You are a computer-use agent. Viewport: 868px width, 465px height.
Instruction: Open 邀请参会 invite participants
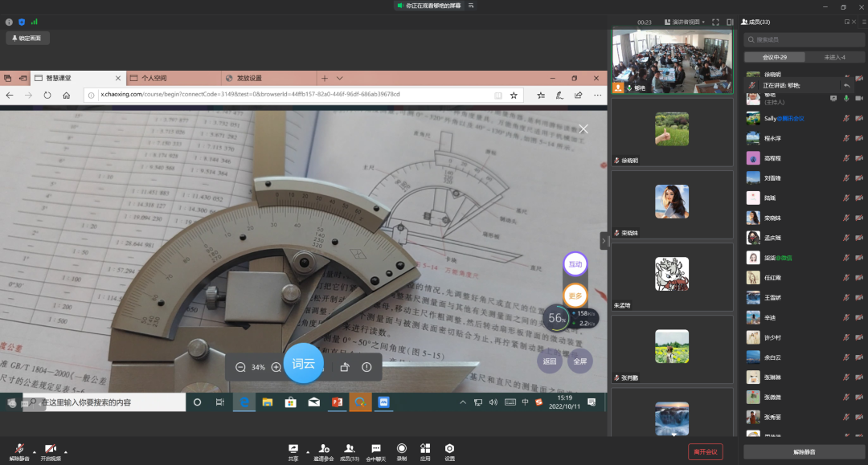(324, 451)
